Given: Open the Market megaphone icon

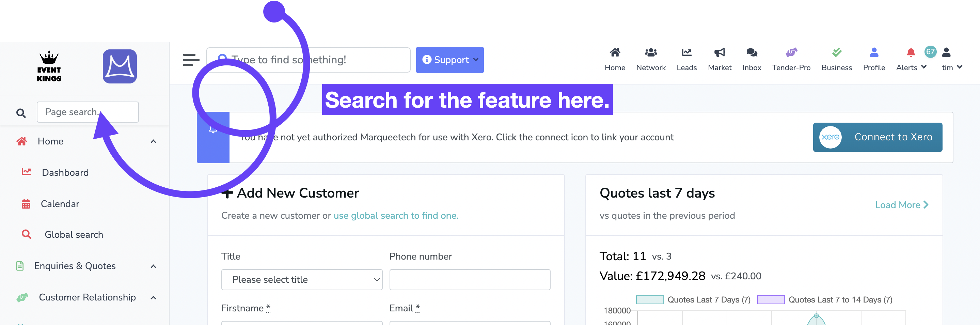Looking at the screenshot, I should pyautogui.click(x=720, y=52).
